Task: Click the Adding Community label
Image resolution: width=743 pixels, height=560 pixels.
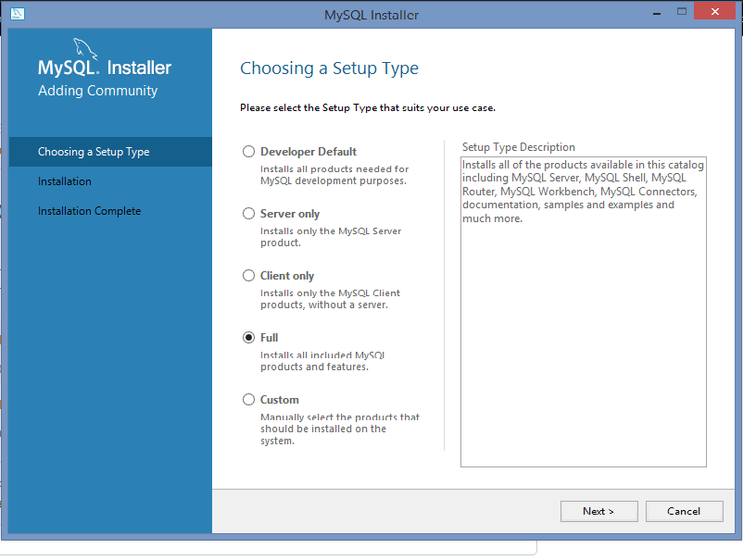Action: point(97,90)
